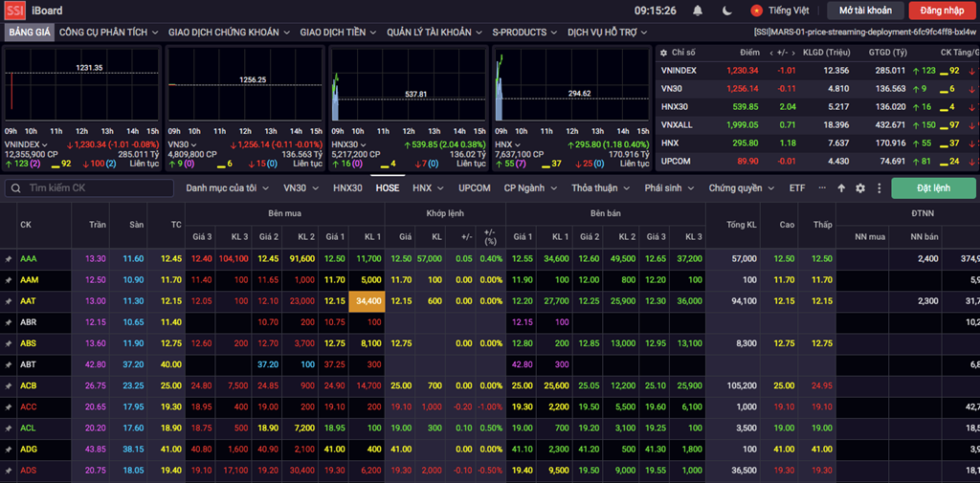Image resolution: width=980 pixels, height=483 pixels.
Task: Pin the ACB stock row
Action: [x=8, y=386]
